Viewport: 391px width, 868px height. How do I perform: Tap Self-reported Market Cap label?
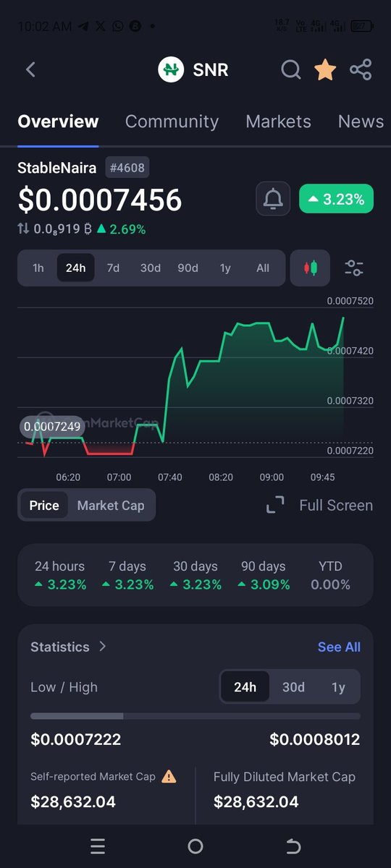point(93,777)
